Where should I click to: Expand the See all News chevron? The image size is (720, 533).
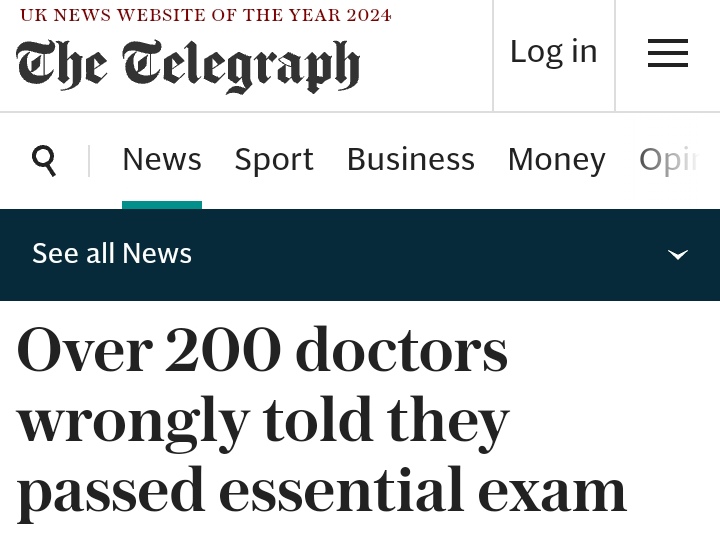(678, 254)
